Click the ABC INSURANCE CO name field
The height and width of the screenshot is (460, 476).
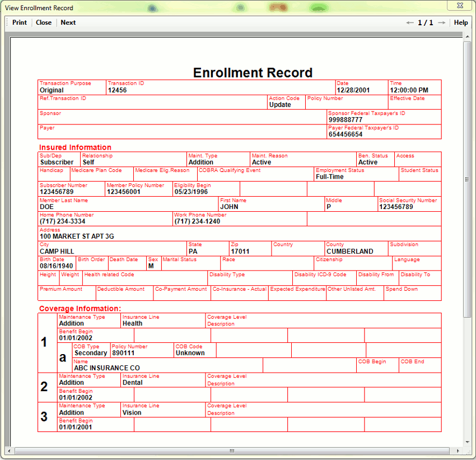pyautogui.click(x=107, y=368)
